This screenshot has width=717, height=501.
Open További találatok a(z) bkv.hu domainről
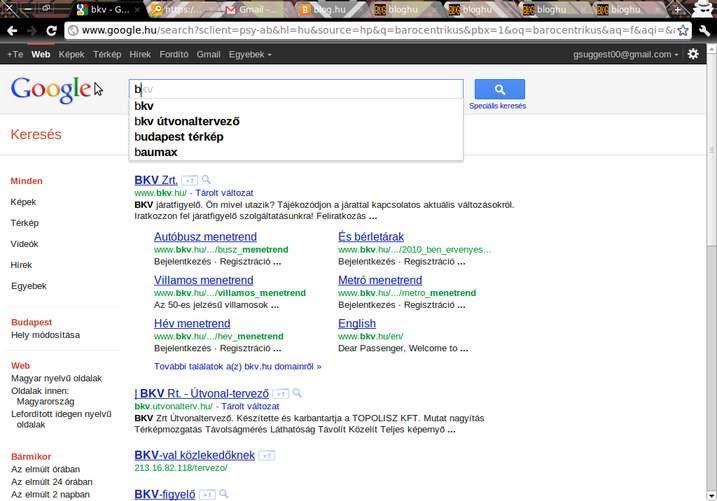click(x=238, y=367)
